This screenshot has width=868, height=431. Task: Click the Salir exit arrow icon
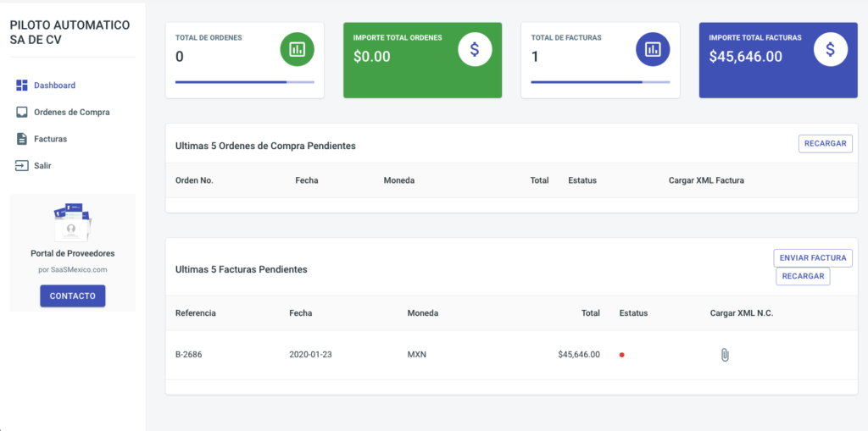pos(21,165)
